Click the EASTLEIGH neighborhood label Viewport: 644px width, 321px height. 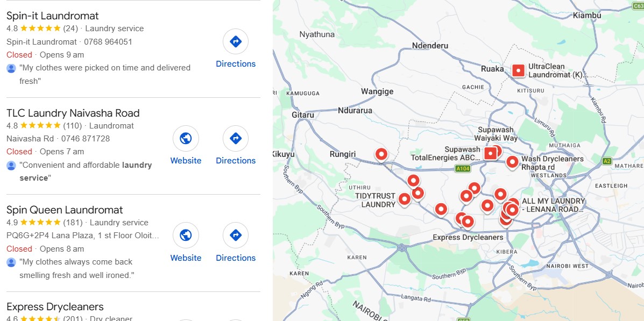click(x=611, y=186)
